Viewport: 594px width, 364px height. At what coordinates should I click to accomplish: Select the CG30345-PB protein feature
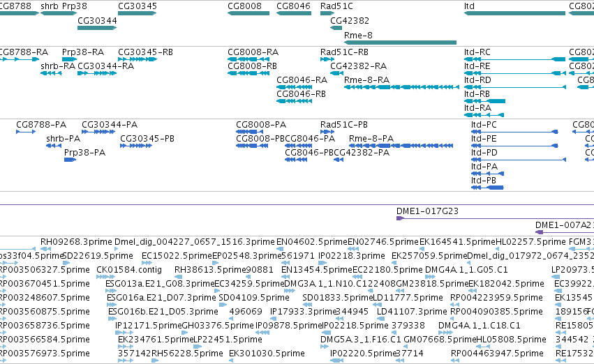(x=136, y=146)
